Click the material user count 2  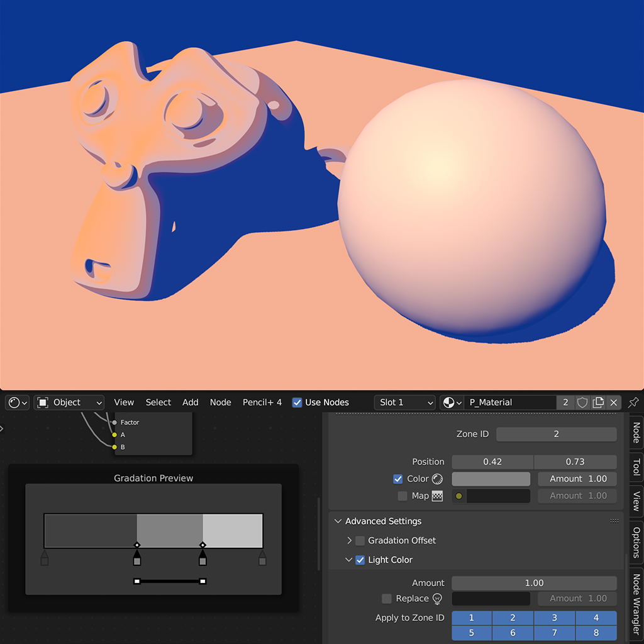click(x=565, y=402)
